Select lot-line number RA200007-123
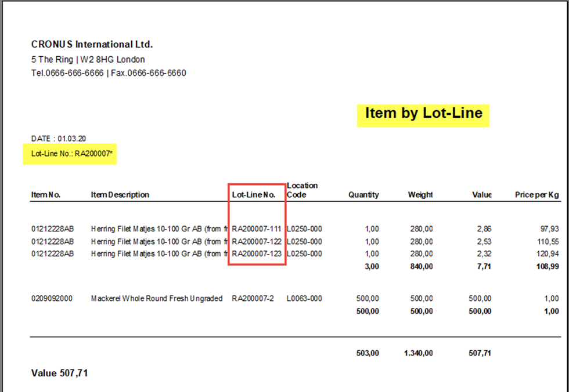The image size is (569, 392). [x=257, y=254]
